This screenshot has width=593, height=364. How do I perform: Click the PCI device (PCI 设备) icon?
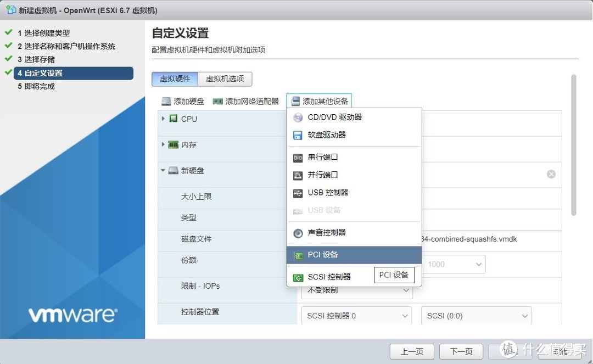[298, 256]
